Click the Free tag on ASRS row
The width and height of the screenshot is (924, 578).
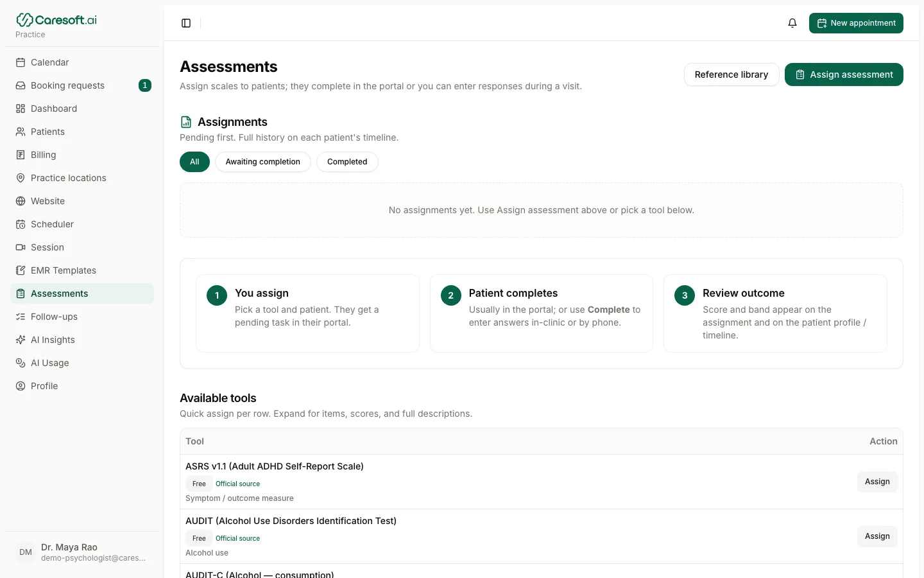tap(199, 484)
